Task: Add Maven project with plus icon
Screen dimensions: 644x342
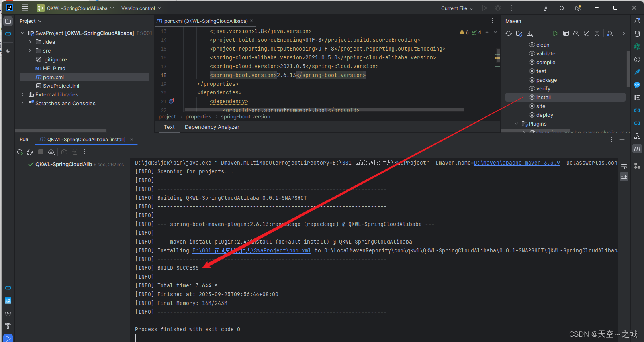Action: (542, 33)
